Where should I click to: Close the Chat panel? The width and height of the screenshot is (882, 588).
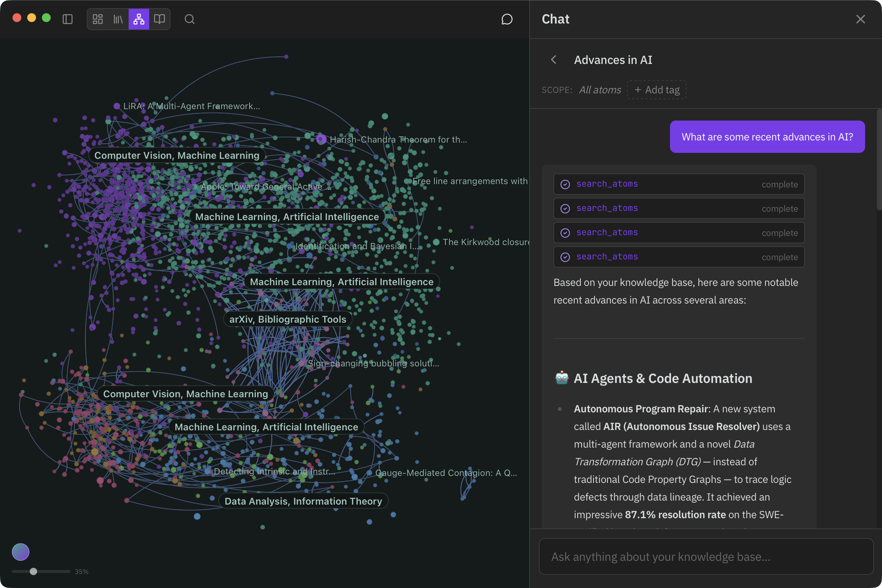point(860,19)
